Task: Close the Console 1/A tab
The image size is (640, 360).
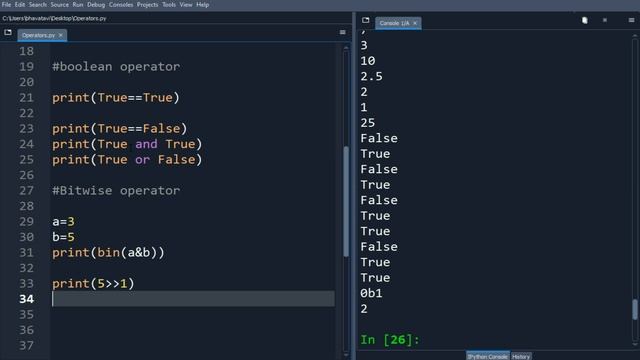Action: [x=415, y=23]
